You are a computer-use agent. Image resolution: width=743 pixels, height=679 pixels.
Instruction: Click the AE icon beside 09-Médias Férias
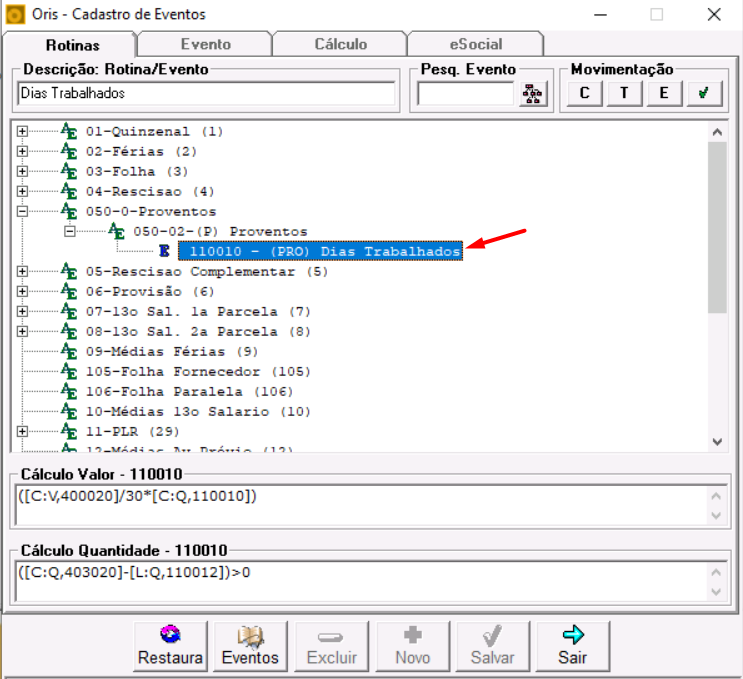pos(69,351)
